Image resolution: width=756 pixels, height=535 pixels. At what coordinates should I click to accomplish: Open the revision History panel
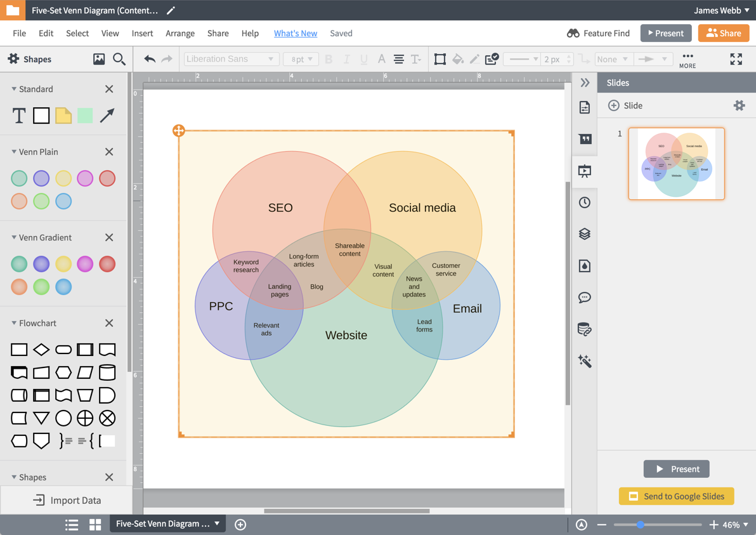tap(585, 202)
